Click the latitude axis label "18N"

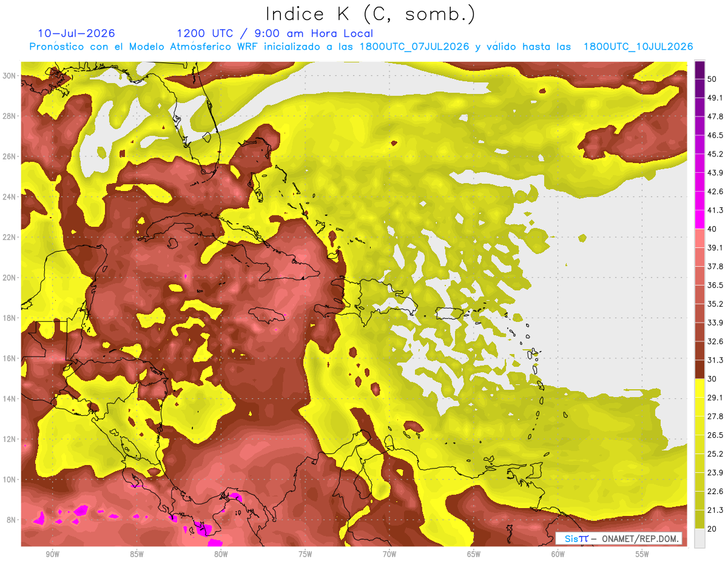click(10, 318)
